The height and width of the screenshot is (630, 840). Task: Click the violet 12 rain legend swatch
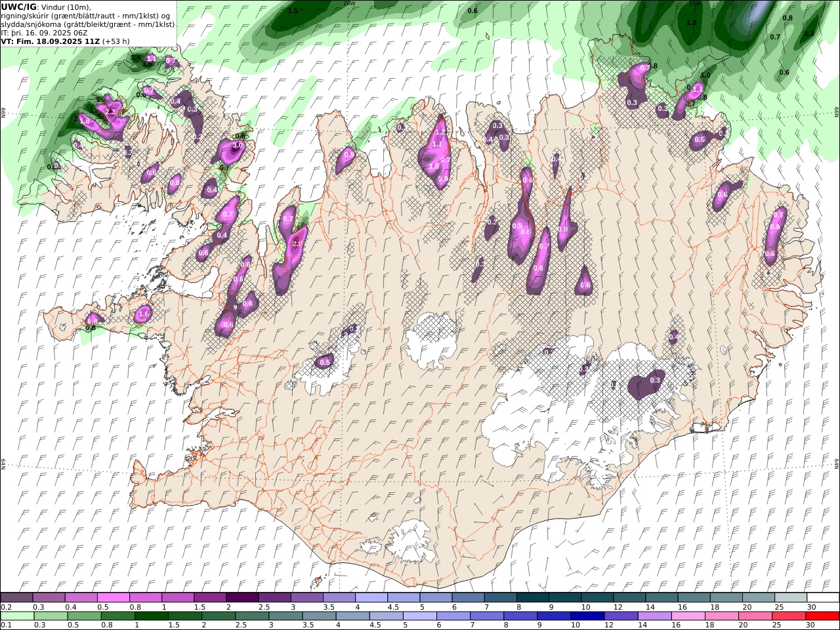point(620,616)
